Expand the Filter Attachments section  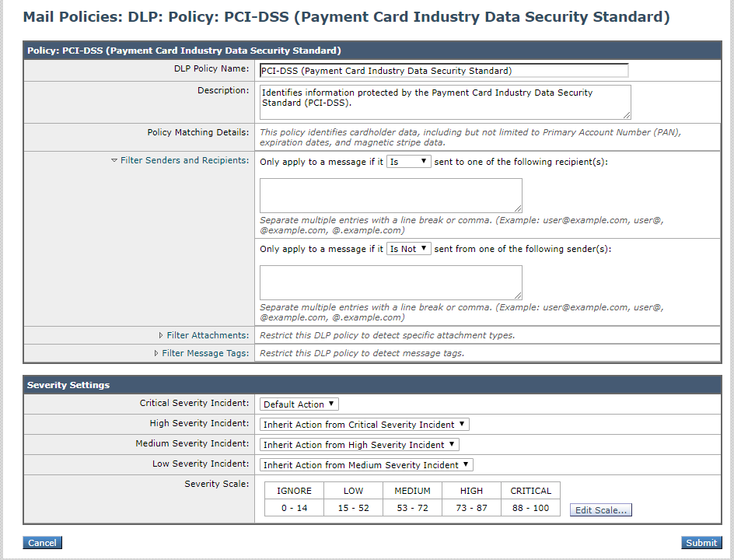click(x=204, y=335)
